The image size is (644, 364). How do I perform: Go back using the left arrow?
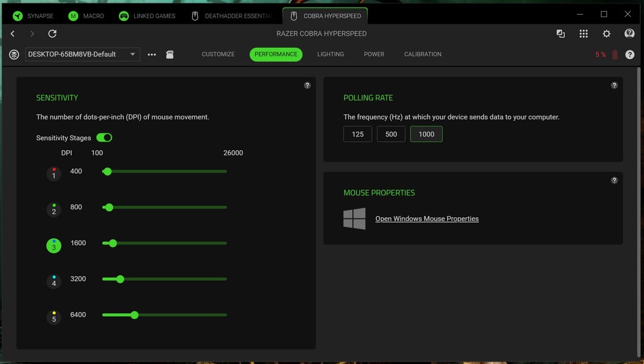(13, 34)
